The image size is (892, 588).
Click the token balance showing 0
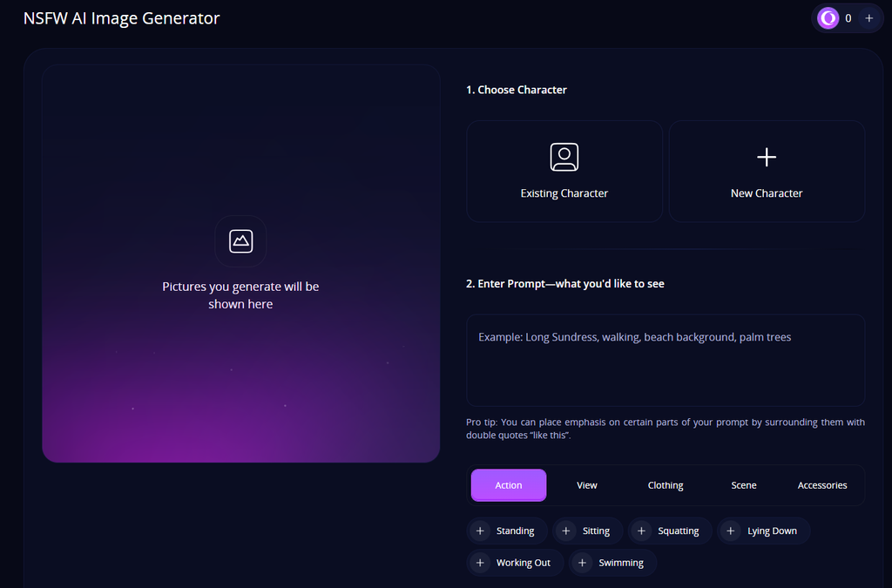click(848, 18)
